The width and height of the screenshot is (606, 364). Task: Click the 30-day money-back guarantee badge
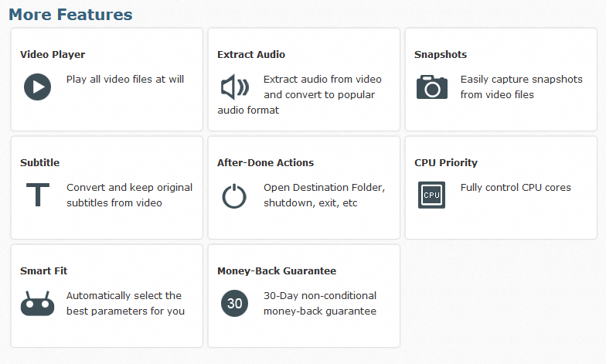coord(235,303)
